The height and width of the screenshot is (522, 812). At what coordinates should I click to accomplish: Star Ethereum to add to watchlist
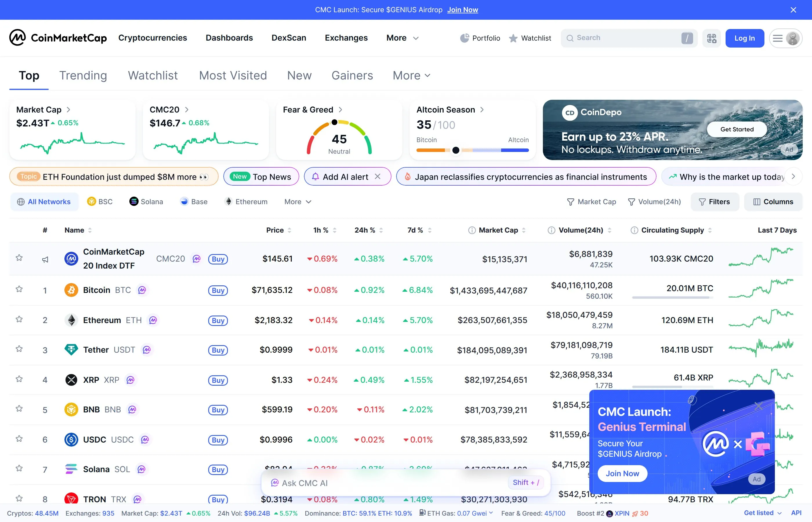click(x=19, y=319)
